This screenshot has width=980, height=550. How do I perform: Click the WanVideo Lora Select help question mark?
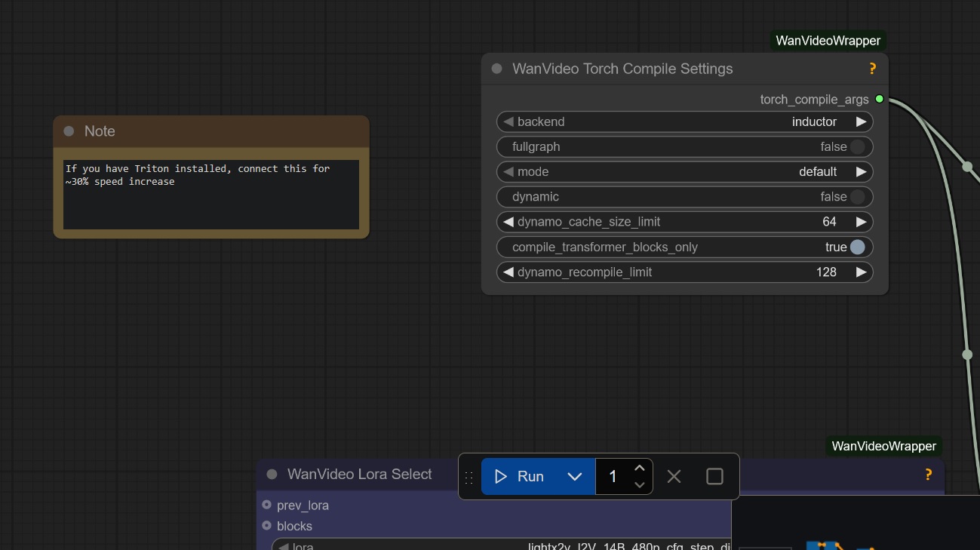[x=928, y=475]
